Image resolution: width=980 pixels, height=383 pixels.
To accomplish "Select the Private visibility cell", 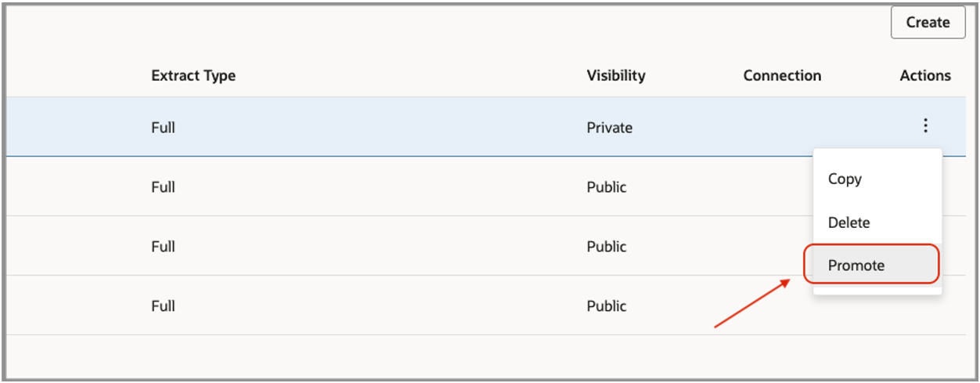I will [x=609, y=127].
